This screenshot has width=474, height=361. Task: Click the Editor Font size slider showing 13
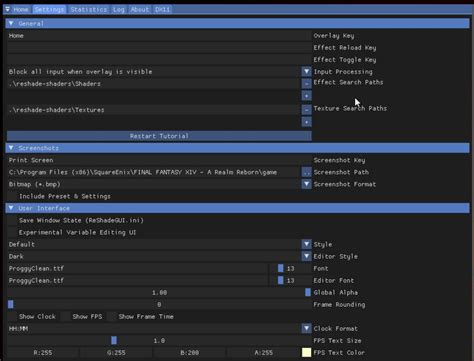pos(290,280)
